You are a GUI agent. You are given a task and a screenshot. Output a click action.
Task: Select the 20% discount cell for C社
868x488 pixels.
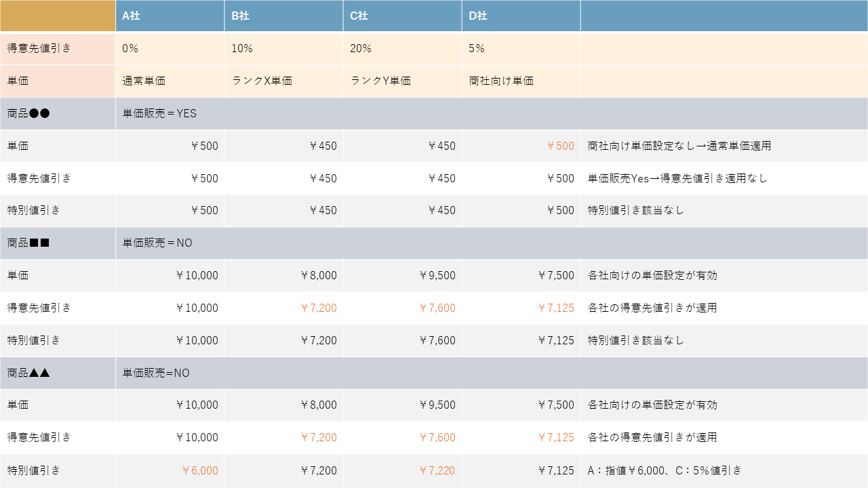coord(402,49)
